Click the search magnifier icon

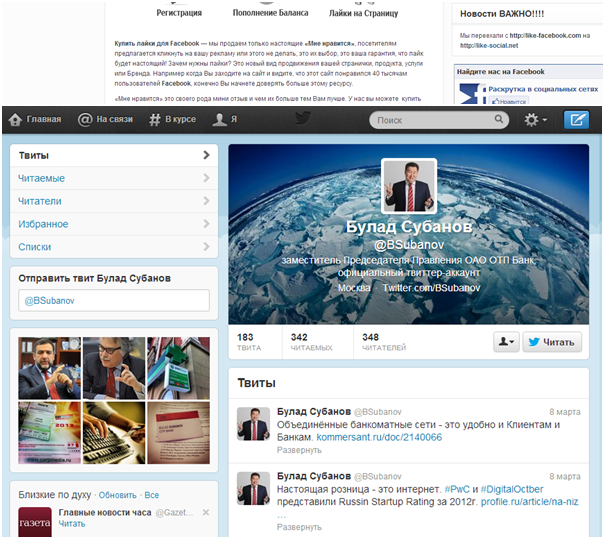tap(498, 119)
